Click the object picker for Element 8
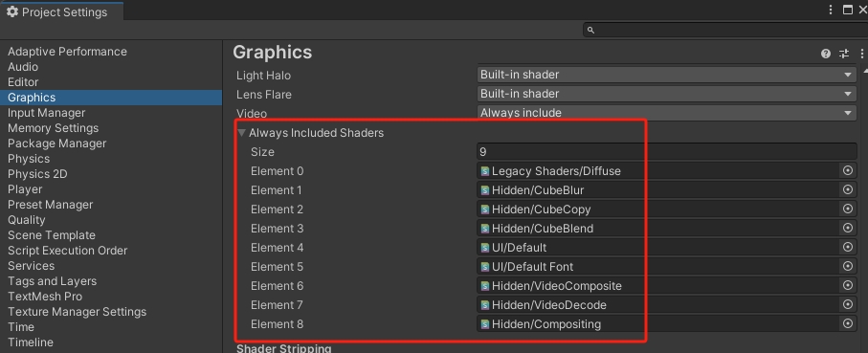Screen dimensions: 868x353 (x=848, y=323)
